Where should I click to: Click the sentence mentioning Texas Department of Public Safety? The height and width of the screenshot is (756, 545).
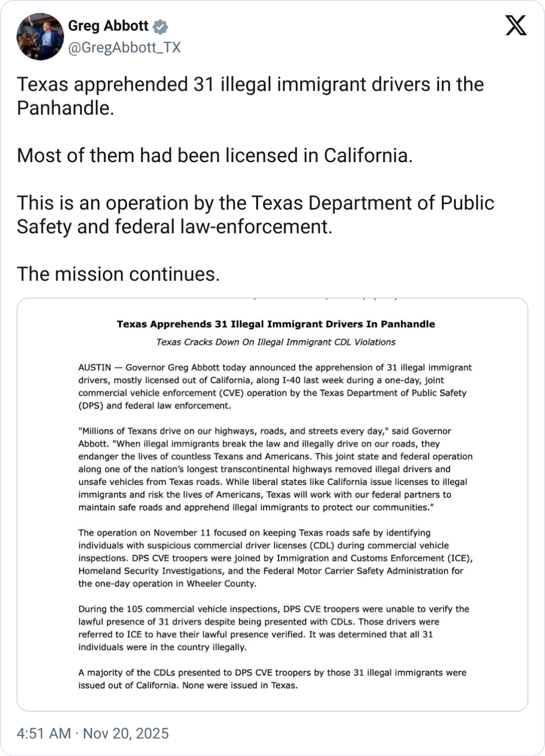[x=255, y=215]
